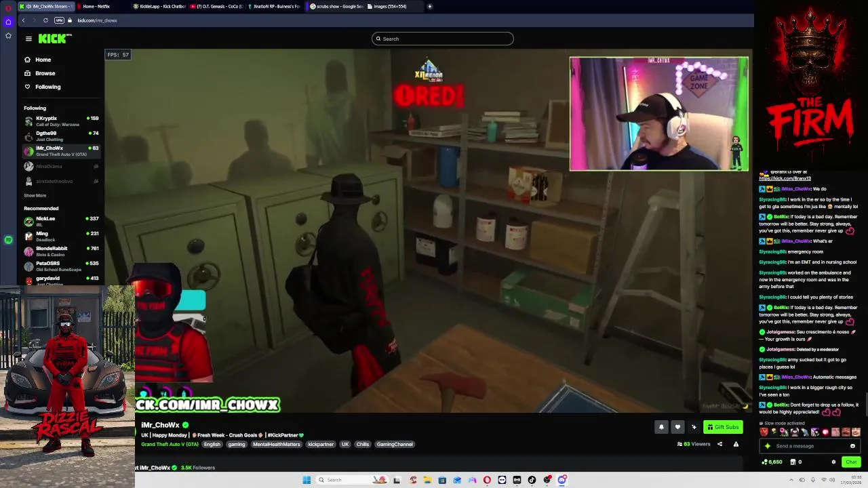
Task: Open KKryptix channel in Following list
Action: pyautogui.click(x=61, y=121)
